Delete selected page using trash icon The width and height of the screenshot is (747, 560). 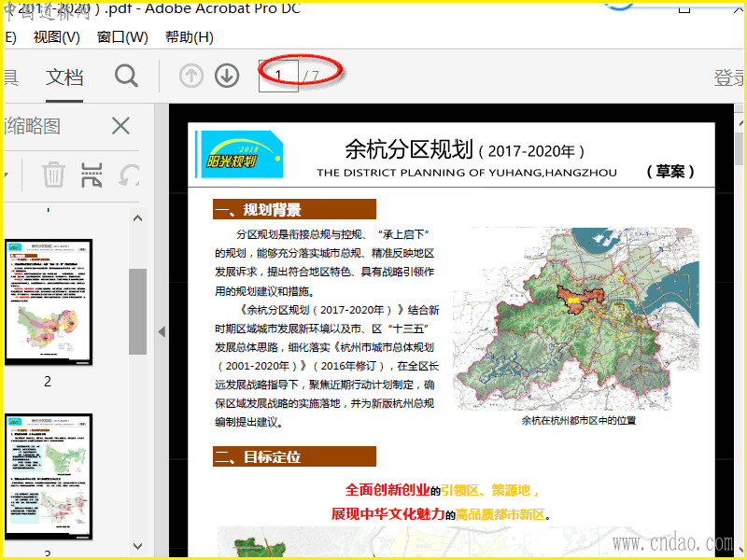pyautogui.click(x=54, y=175)
